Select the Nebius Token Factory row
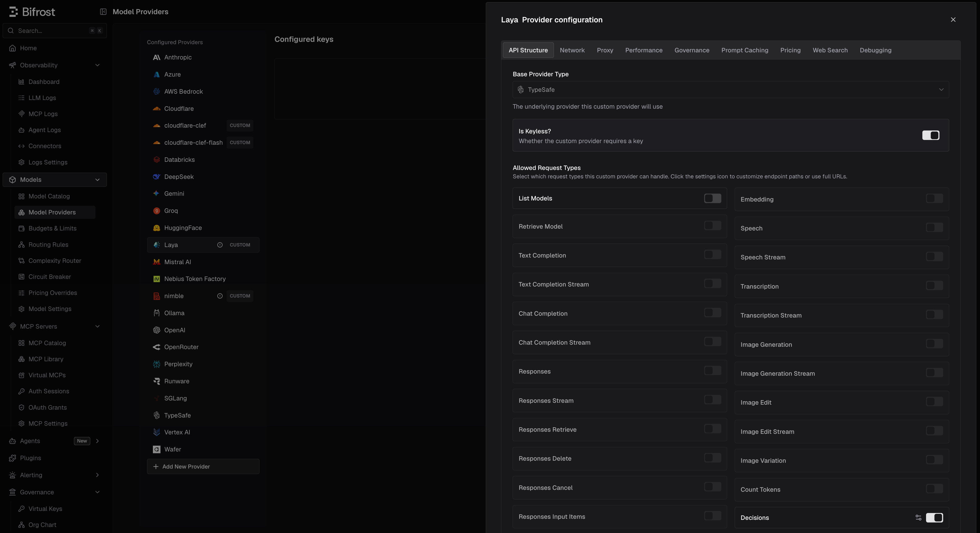This screenshot has height=533, width=980. click(x=203, y=279)
